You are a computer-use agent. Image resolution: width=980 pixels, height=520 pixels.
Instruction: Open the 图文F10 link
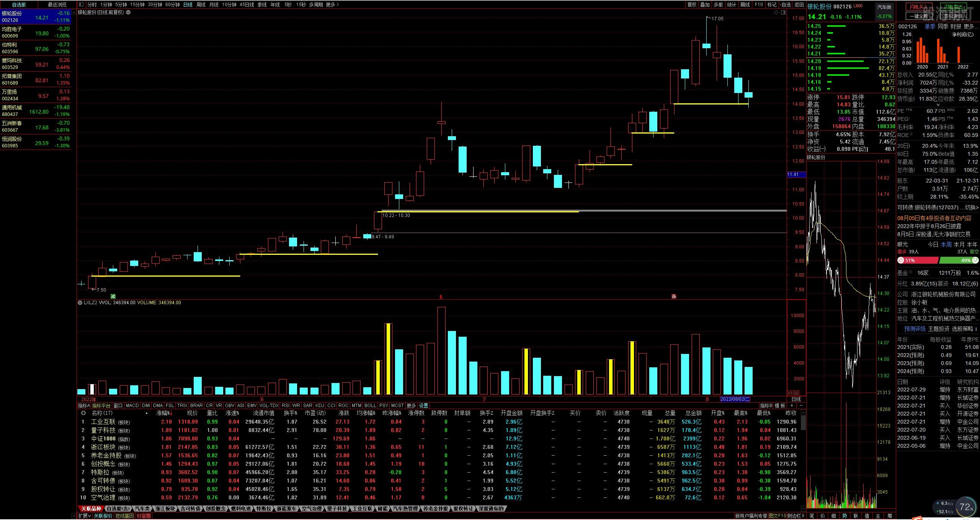pyautogui.click(x=777, y=516)
